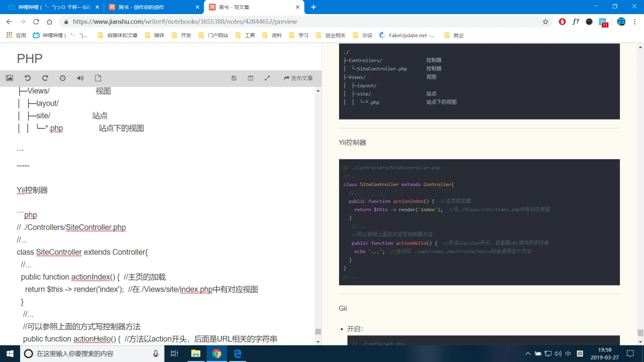Click the PHP article title field
Viewport: 644px width, 362px height.
point(161,58)
